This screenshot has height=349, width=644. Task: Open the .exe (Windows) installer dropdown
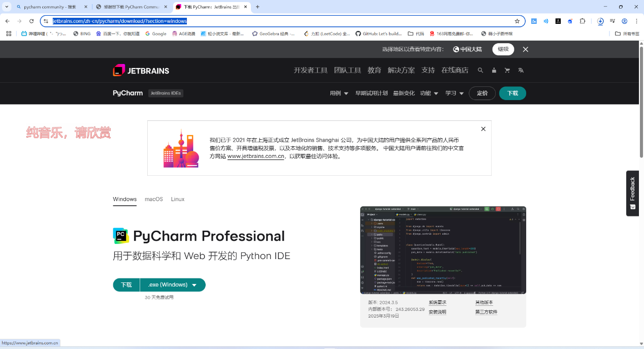pyautogui.click(x=173, y=285)
